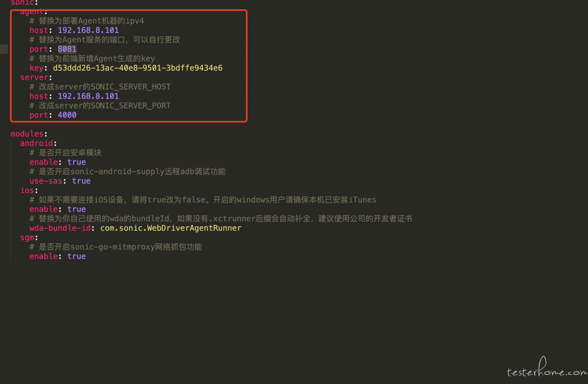The width and height of the screenshot is (588, 384).
Task: Click the 'ios:' key
Action: (29, 190)
